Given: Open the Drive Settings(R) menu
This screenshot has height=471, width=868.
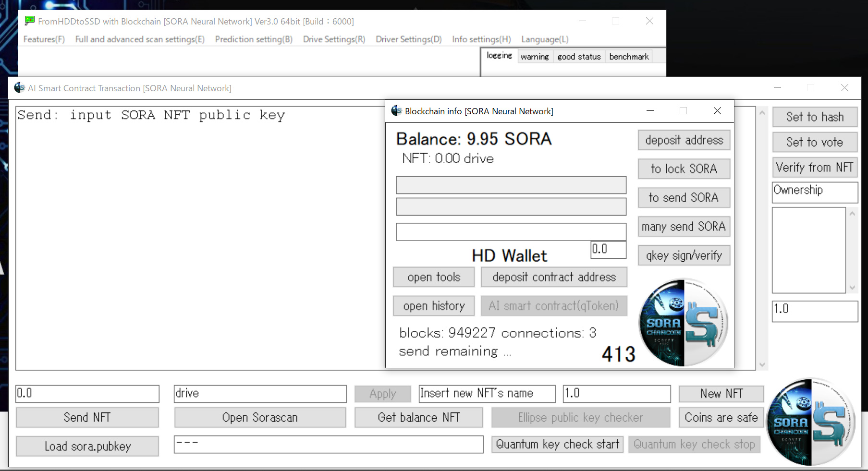Looking at the screenshot, I should coord(334,39).
